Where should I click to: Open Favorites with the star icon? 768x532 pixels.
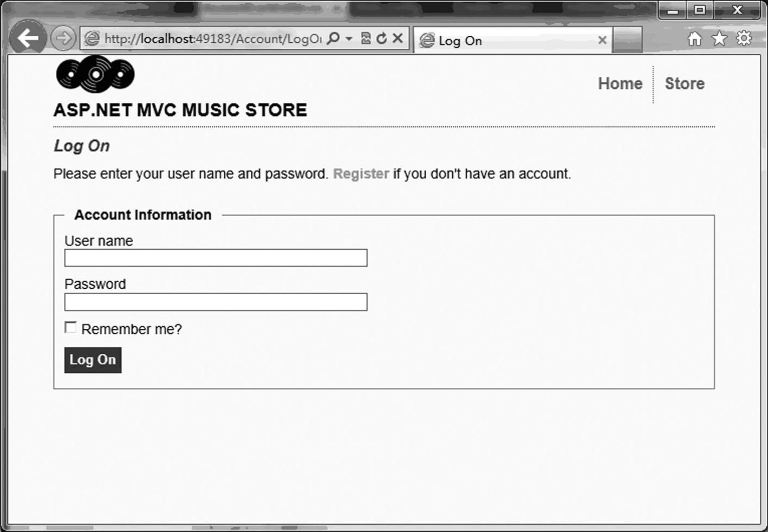click(x=719, y=38)
